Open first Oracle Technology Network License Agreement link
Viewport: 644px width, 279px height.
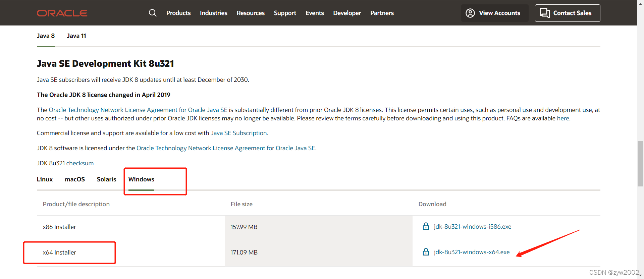coord(138,110)
